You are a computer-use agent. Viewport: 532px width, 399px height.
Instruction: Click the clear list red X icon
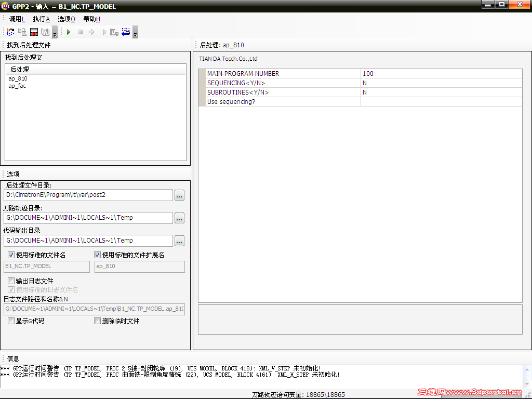[34, 32]
